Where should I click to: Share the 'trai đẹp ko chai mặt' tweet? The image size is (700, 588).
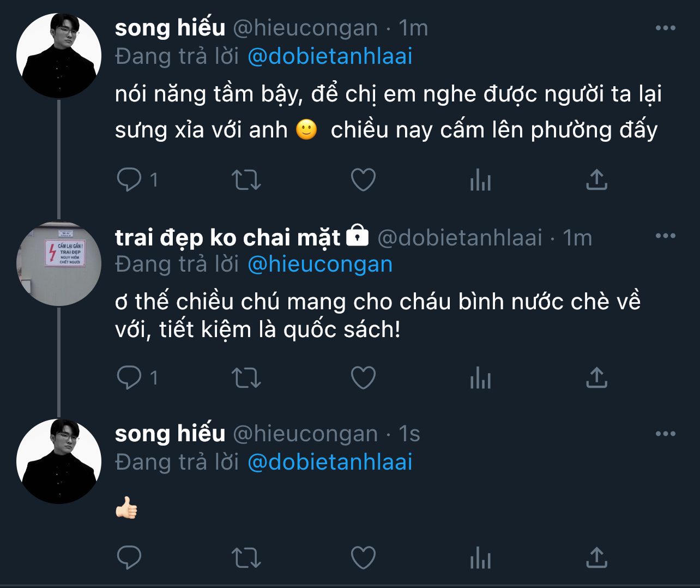coord(596,377)
